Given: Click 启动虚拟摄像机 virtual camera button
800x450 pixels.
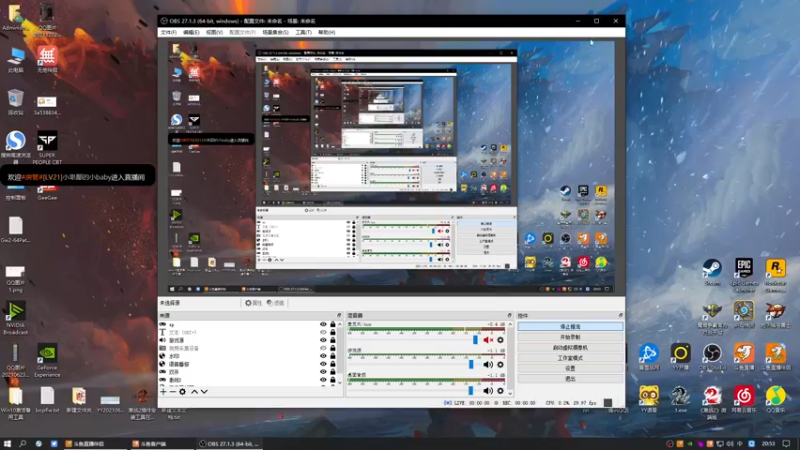Looking at the screenshot, I should [570, 347].
